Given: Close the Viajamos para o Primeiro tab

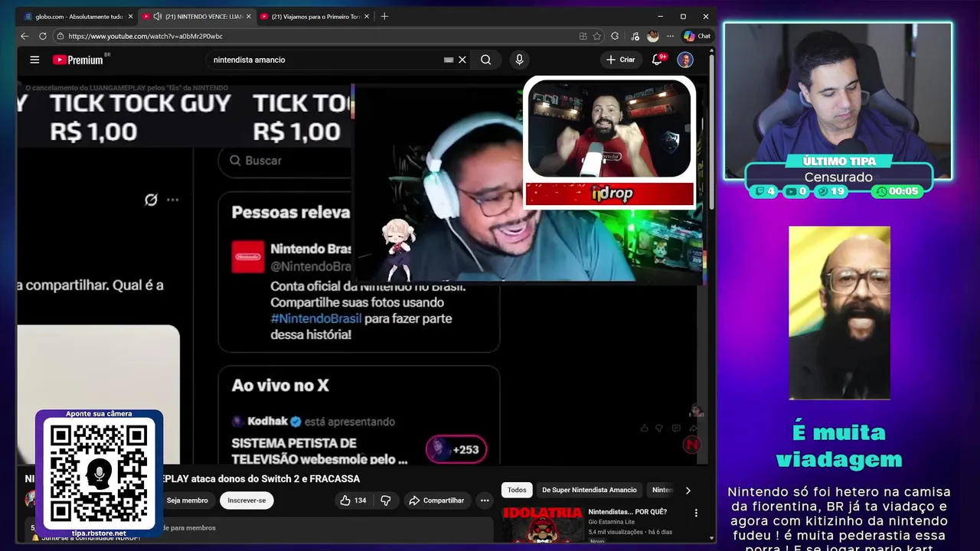Looking at the screenshot, I should click(x=367, y=16).
